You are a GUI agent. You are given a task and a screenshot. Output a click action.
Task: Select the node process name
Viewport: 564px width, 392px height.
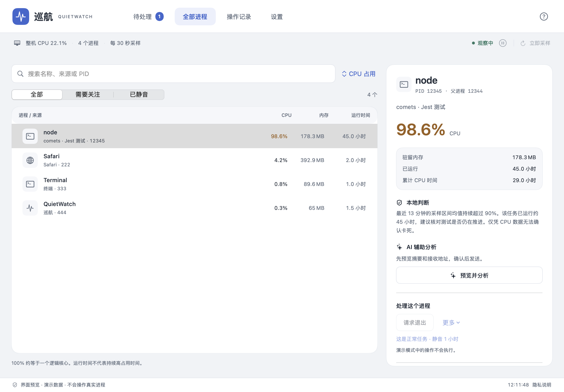[x=50, y=132]
